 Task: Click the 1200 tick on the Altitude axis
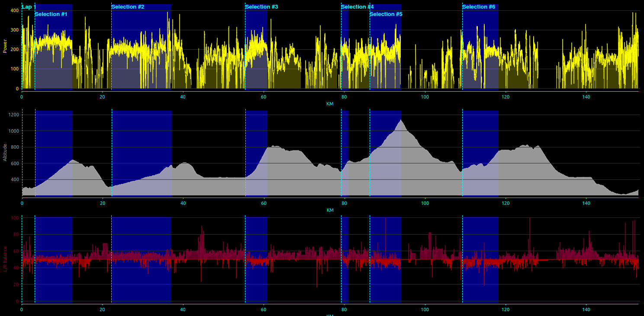point(14,115)
